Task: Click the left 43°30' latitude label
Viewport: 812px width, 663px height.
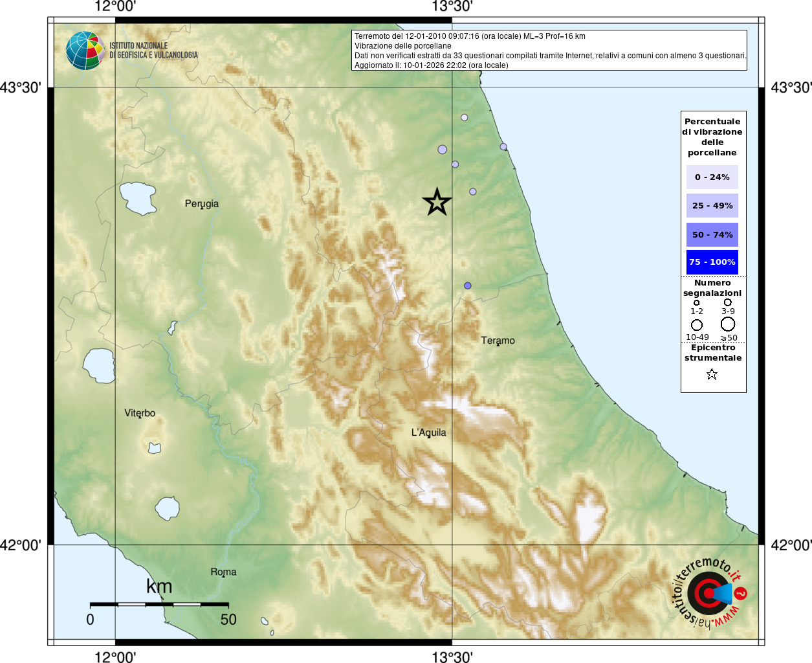Action: (x=21, y=87)
